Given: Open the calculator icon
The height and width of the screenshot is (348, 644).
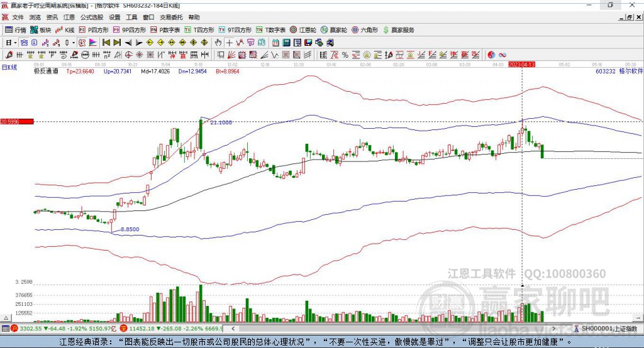Looking at the screenshot, I should (x=287, y=43).
